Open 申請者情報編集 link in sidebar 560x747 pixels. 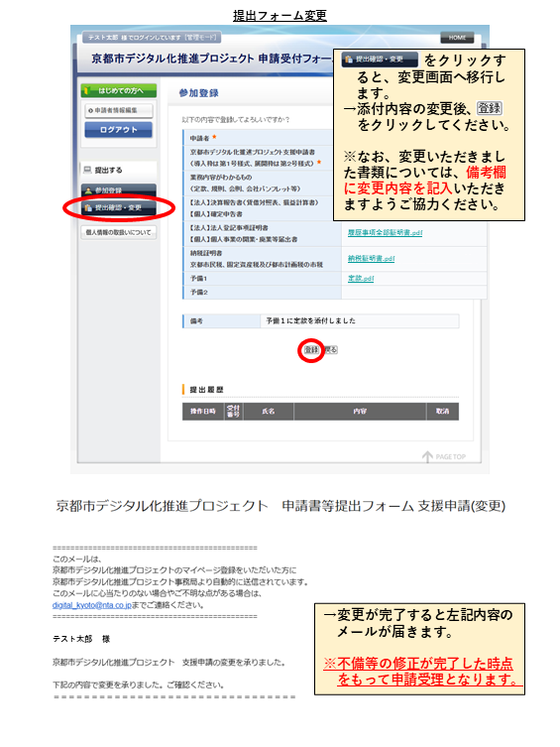point(119,110)
